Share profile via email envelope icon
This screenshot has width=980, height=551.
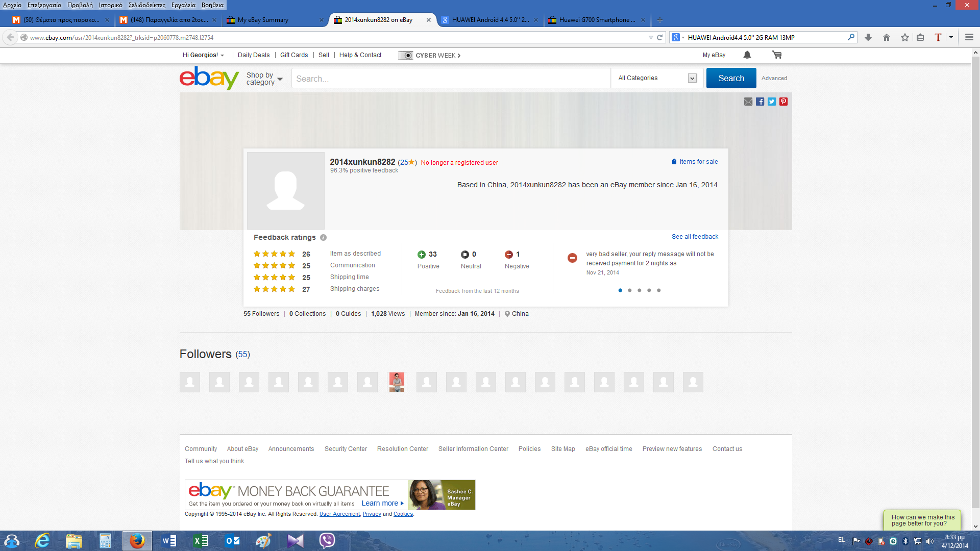tap(748, 102)
